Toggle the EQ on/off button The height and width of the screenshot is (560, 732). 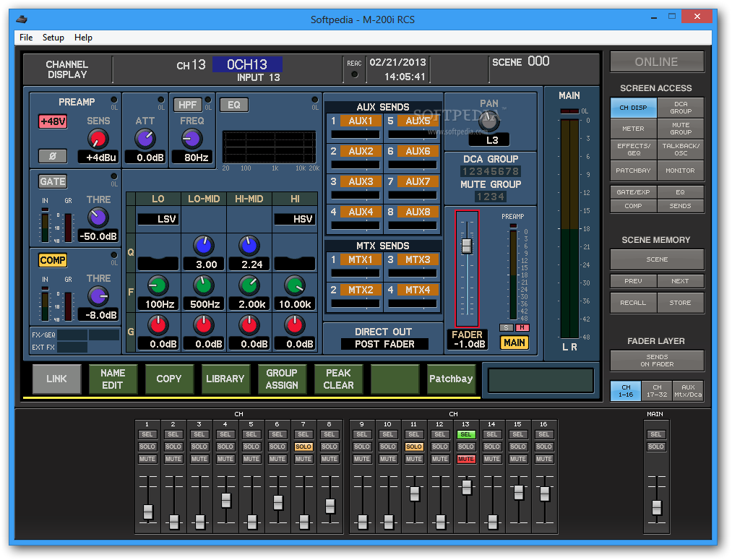[x=234, y=105]
